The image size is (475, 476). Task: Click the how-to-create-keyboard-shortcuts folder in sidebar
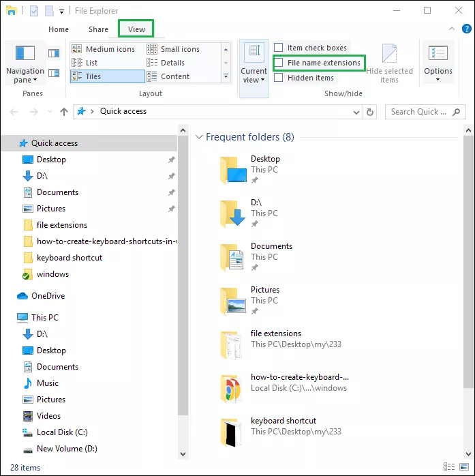point(100,241)
